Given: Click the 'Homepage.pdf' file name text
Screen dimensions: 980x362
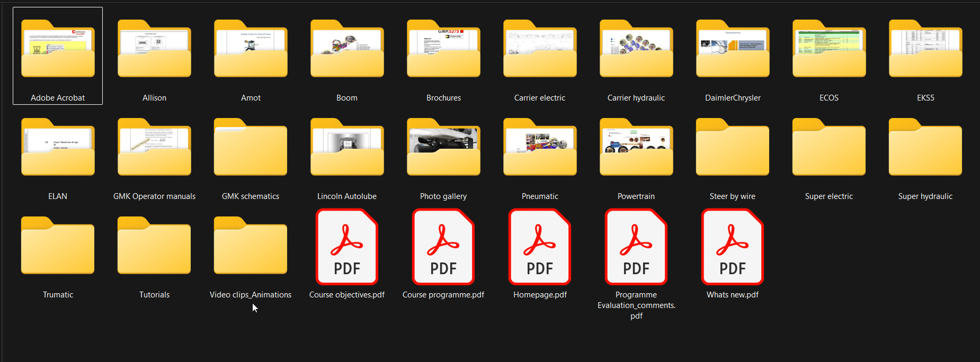Looking at the screenshot, I should pyautogui.click(x=540, y=295).
